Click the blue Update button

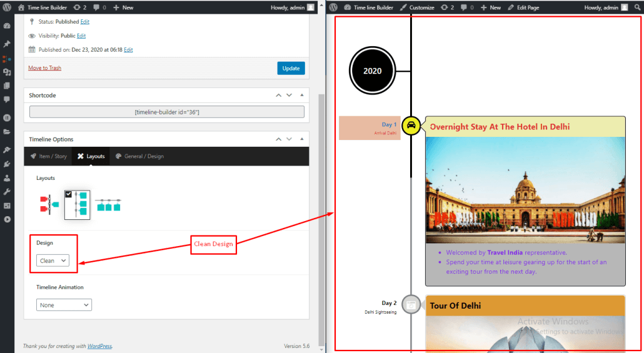coord(291,68)
